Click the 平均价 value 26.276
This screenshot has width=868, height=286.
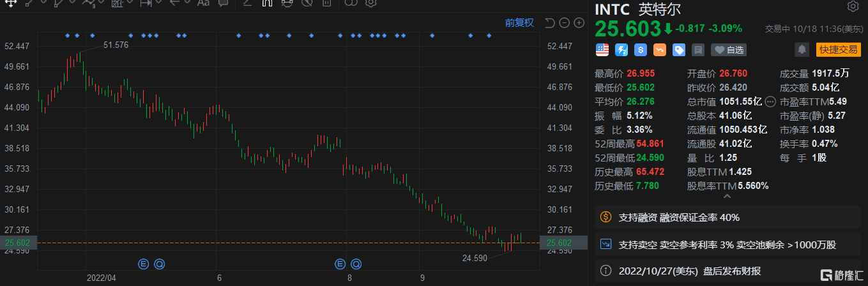pyautogui.click(x=642, y=102)
